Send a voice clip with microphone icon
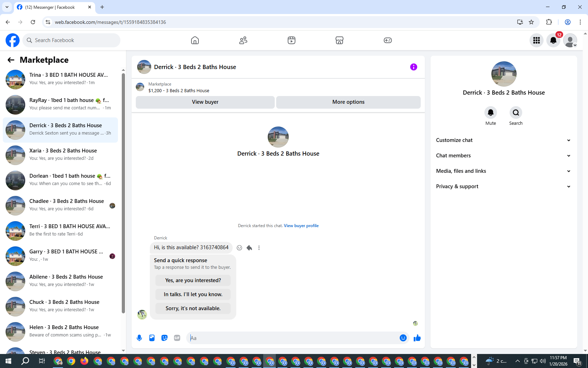 (139, 338)
